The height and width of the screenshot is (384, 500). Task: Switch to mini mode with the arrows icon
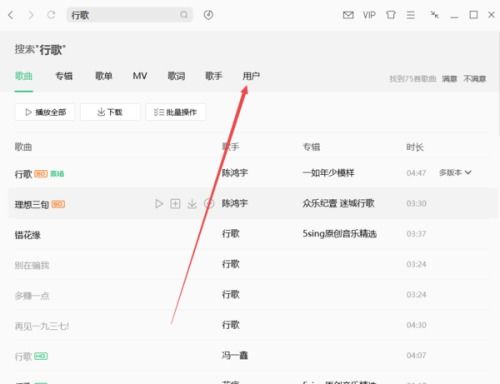tap(434, 15)
